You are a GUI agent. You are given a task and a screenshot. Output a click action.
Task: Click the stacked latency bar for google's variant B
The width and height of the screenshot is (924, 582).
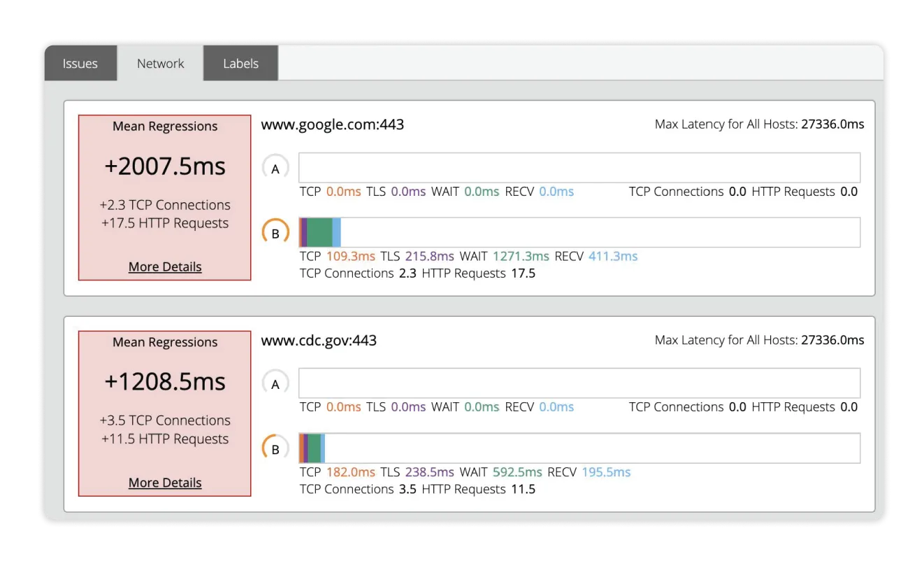[319, 232]
